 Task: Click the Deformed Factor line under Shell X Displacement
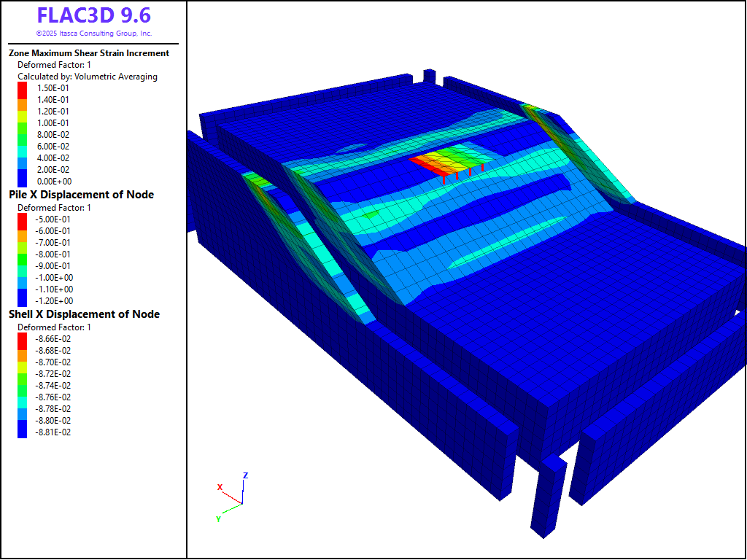point(54,327)
